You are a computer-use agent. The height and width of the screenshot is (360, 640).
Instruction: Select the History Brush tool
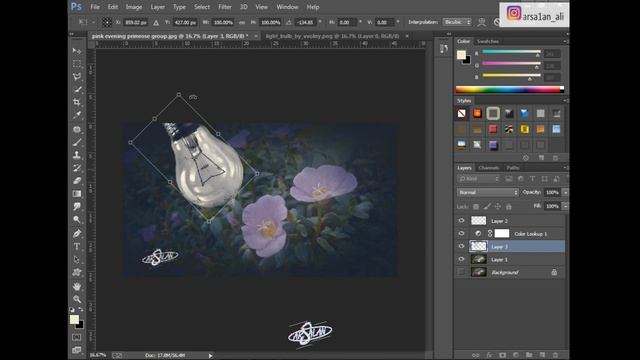coord(76,168)
